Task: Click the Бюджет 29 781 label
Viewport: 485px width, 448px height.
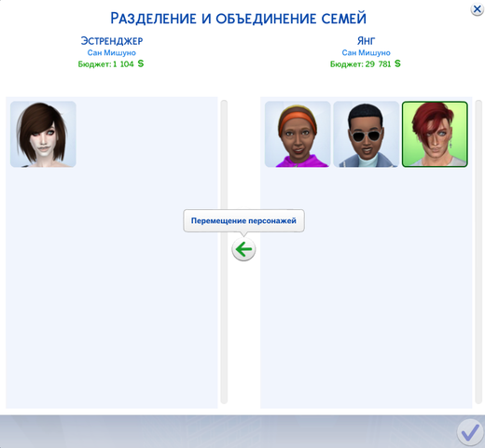Action: pyautogui.click(x=366, y=64)
